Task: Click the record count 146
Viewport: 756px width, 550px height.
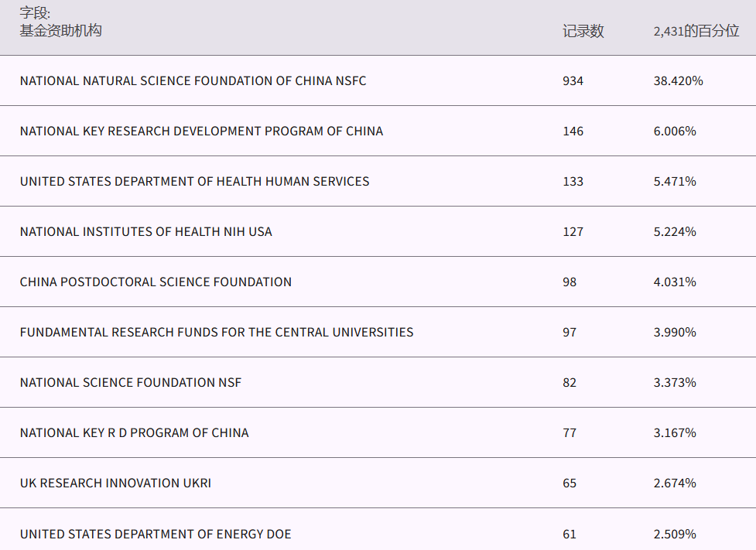Action: pyautogui.click(x=573, y=132)
